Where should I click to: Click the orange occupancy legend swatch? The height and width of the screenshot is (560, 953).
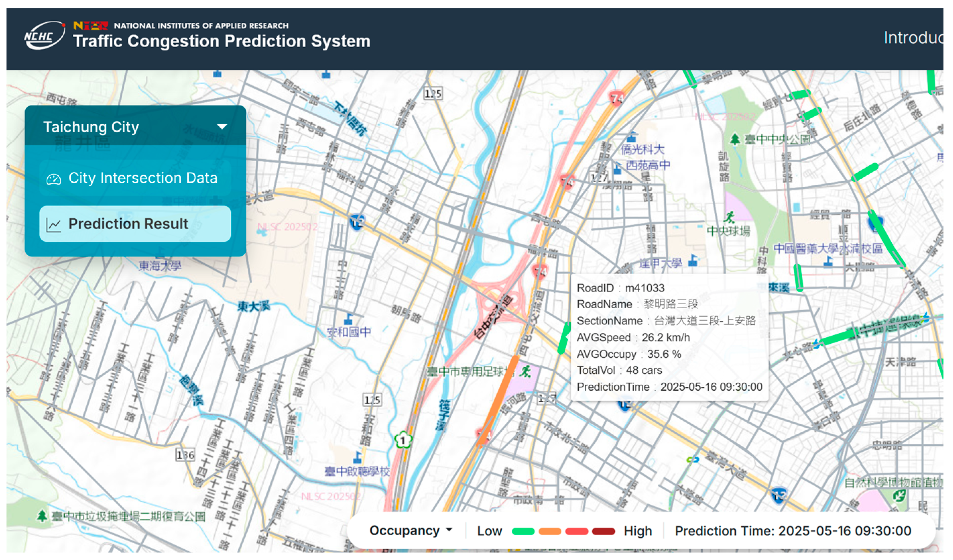550,531
